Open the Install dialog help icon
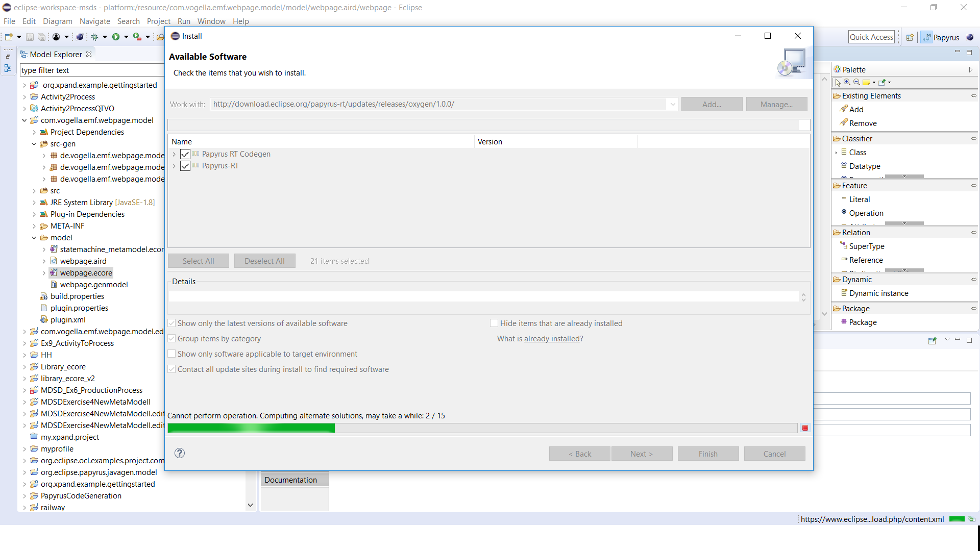The image size is (980, 551). click(180, 453)
